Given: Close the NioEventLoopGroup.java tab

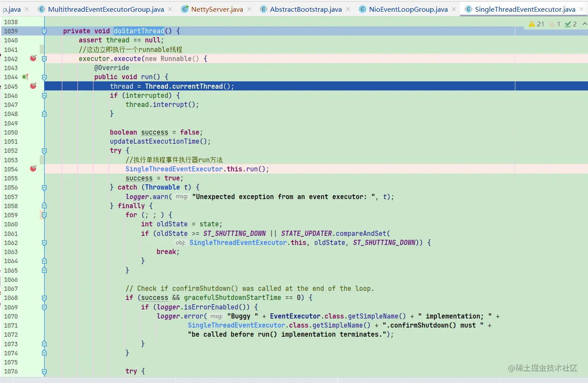Looking at the screenshot, I should tap(454, 9).
